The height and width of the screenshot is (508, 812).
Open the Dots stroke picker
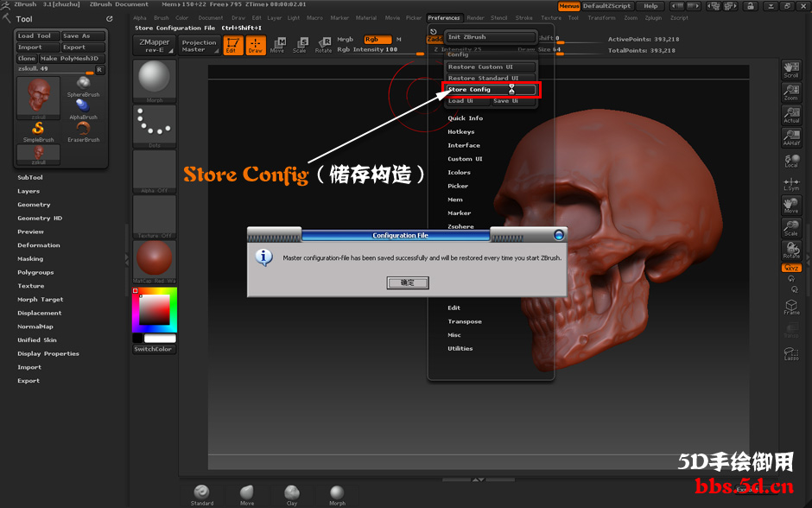(x=155, y=126)
